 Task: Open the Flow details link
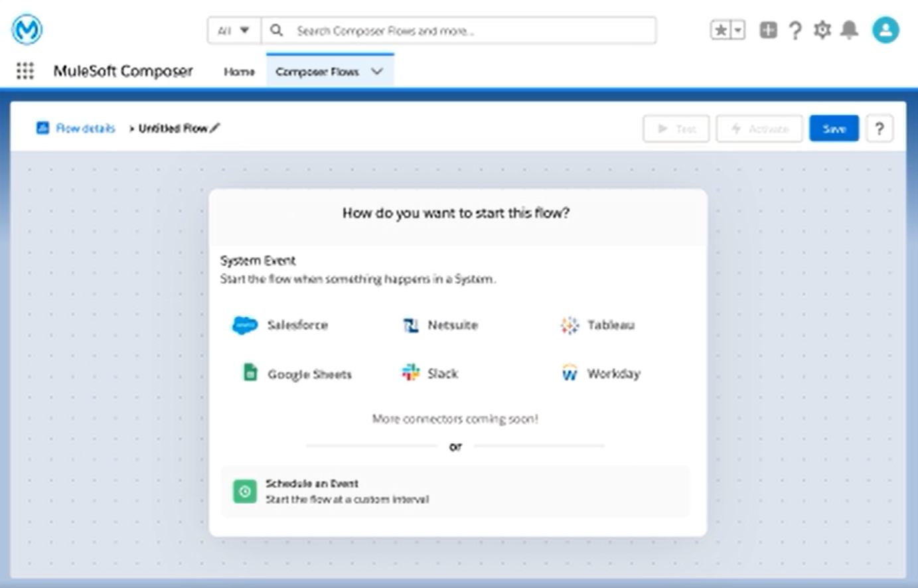point(86,128)
